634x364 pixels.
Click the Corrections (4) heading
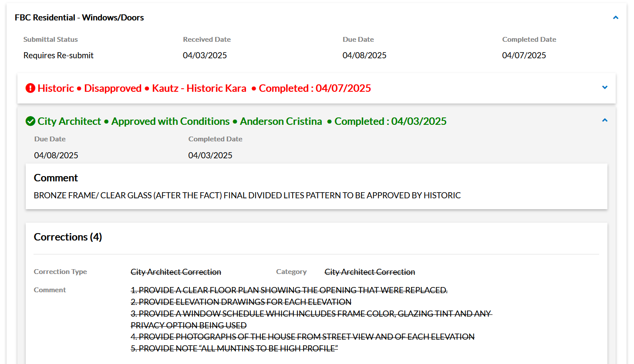pyautogui.click(x=68, y=237)
